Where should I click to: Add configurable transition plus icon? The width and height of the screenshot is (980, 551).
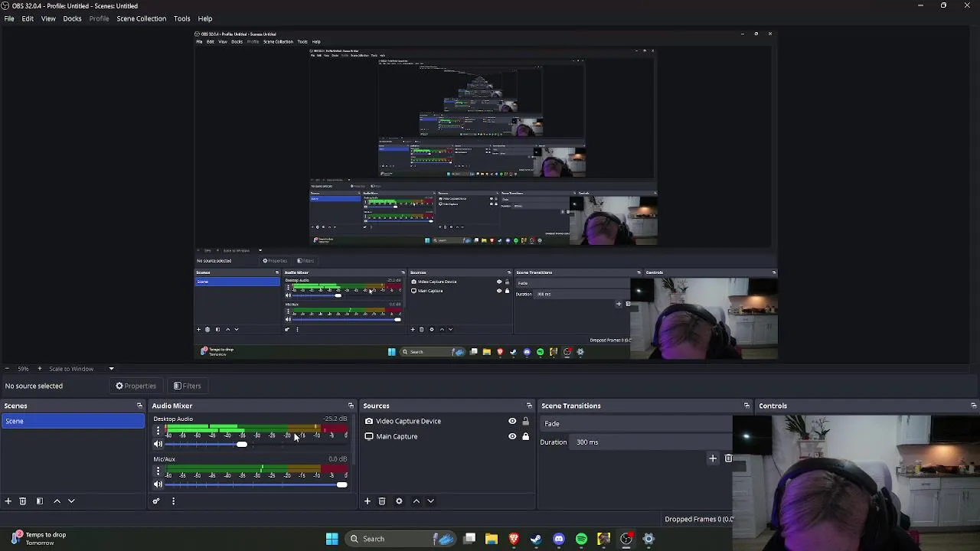point(713,458)
